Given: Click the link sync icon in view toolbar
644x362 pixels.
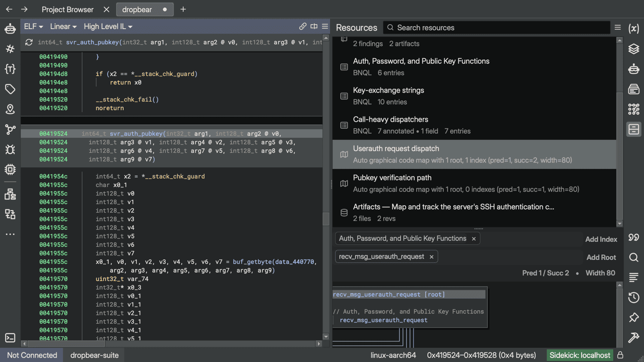Looking at the screenshot, I should 302,26.
